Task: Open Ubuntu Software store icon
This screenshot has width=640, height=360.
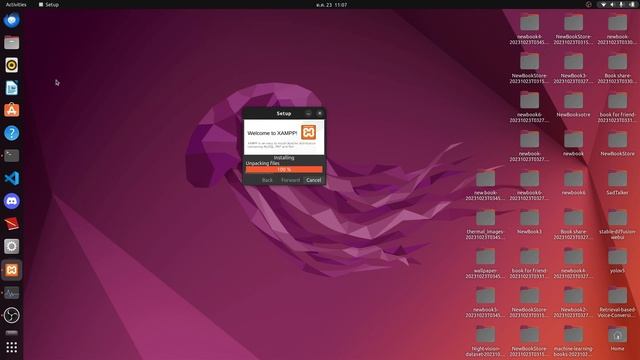Action: pos(11,110)
